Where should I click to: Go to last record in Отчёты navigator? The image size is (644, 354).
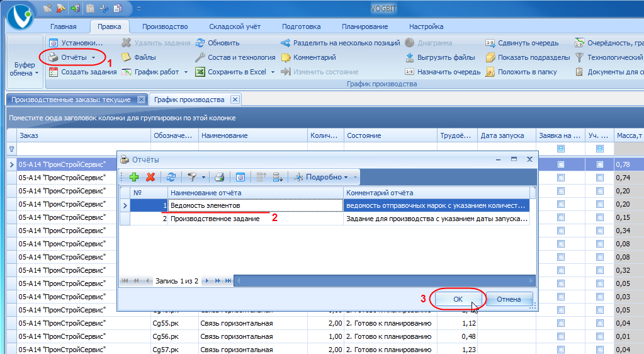(x=228, y=281)
